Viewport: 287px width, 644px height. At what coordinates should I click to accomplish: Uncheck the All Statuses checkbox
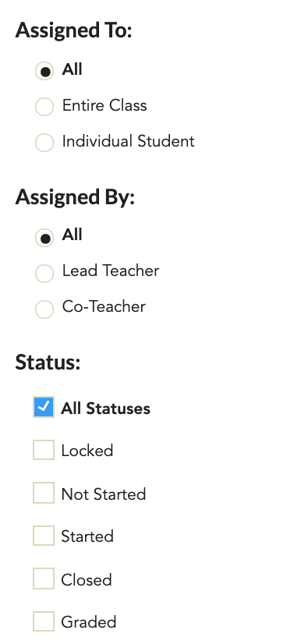(x=44, y=407)
